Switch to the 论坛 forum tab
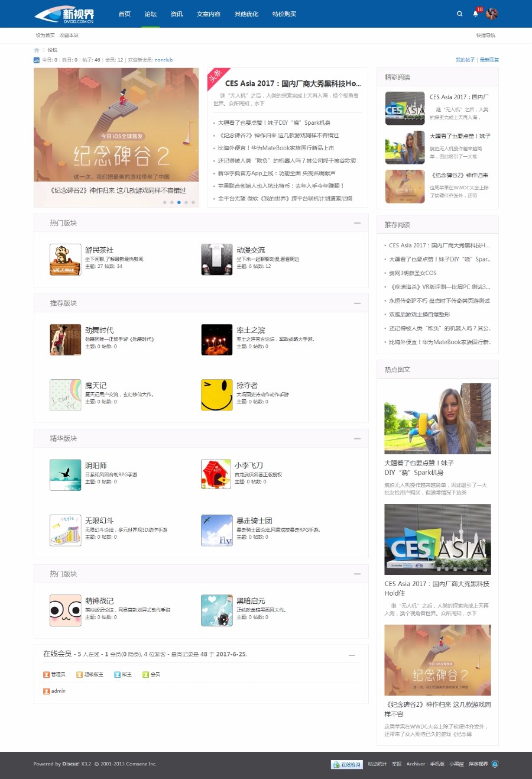 [150, 14]
